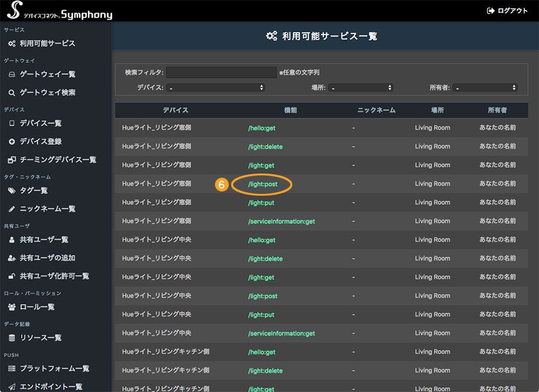The image size is (539, 392).
Task: Click gears icon in page title header
Action: (x=271, y=36)
